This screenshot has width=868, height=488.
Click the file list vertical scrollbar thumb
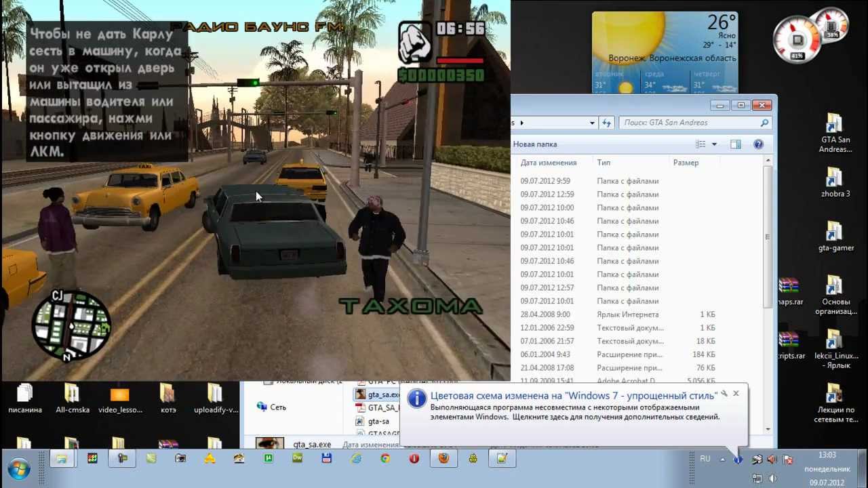(768, 237)
